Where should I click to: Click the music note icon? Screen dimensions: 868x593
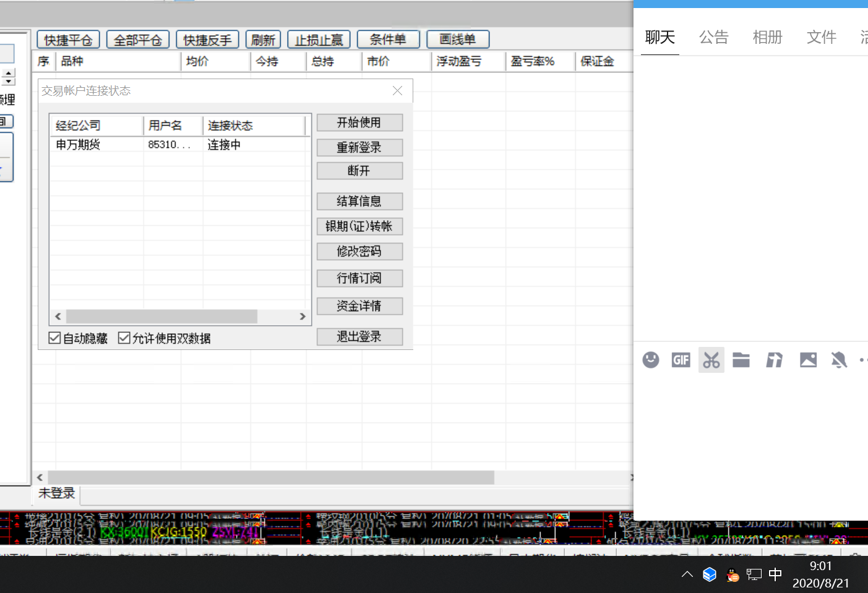774,360
